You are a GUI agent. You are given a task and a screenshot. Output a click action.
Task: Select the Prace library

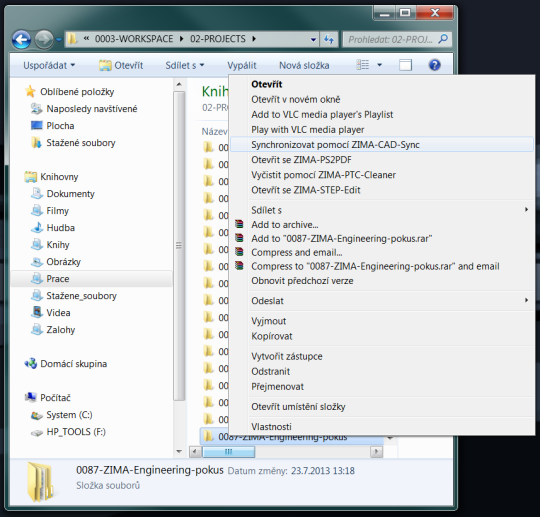click(x=91, y=279)
